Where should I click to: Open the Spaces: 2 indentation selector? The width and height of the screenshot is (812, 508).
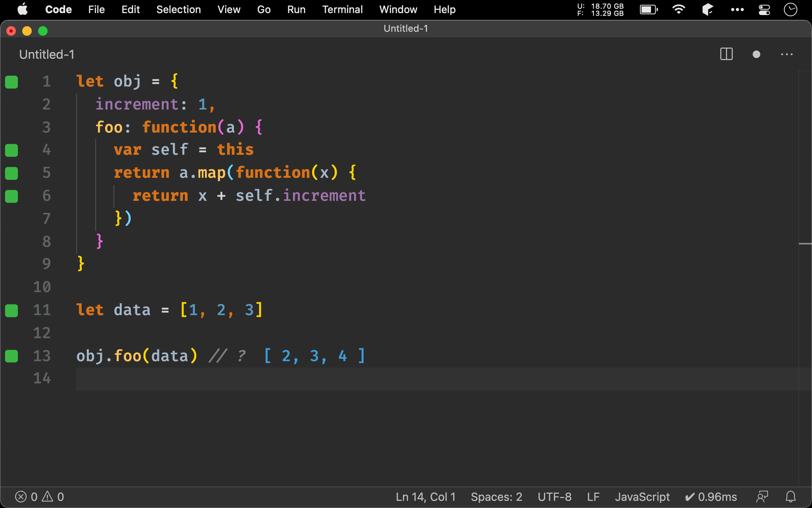(496, 496)
